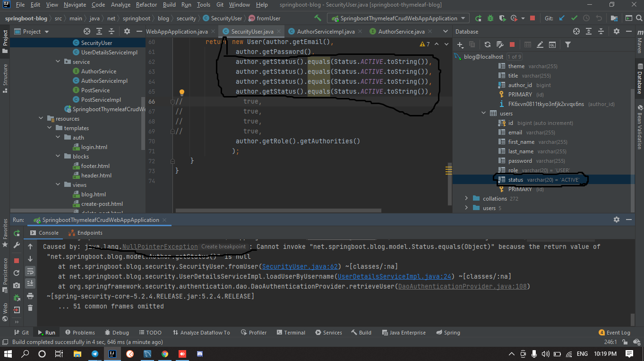Toggle code folding at line 66
Image resolution: width=644 pixels, height=361 pixels.
click(173, 101)
